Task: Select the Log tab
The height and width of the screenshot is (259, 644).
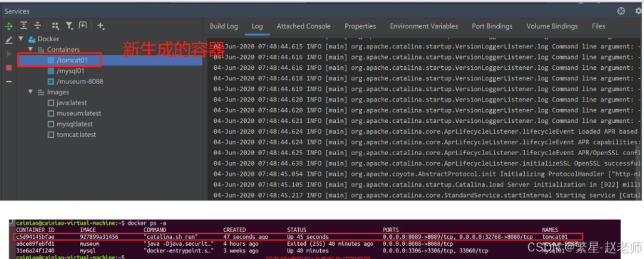Action: point(258,26)
